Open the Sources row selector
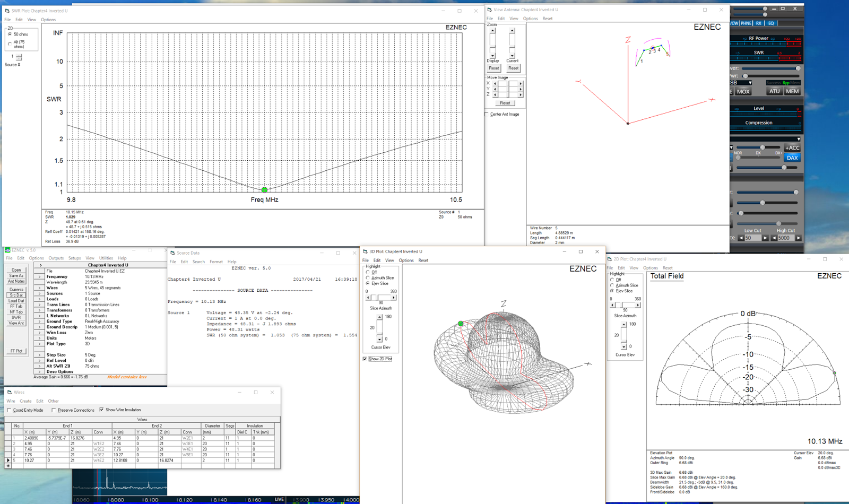This screenshot has width=849, height=504. (x=39, y=293)
